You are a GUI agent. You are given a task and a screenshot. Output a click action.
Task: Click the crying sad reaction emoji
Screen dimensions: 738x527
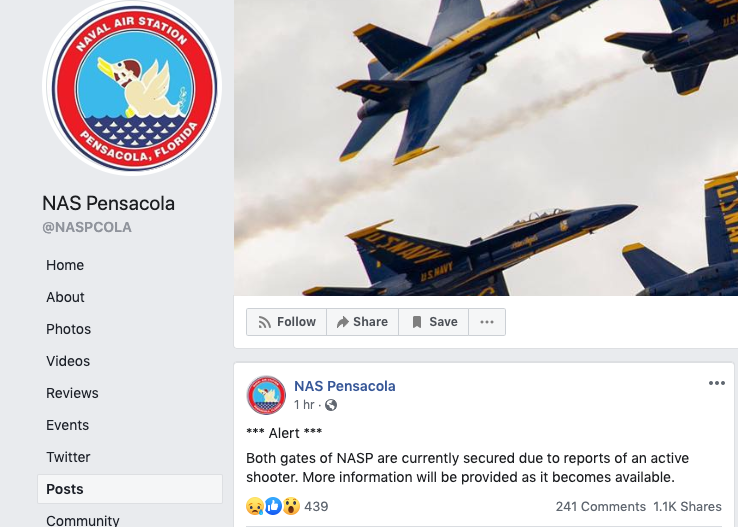(255, 506)
